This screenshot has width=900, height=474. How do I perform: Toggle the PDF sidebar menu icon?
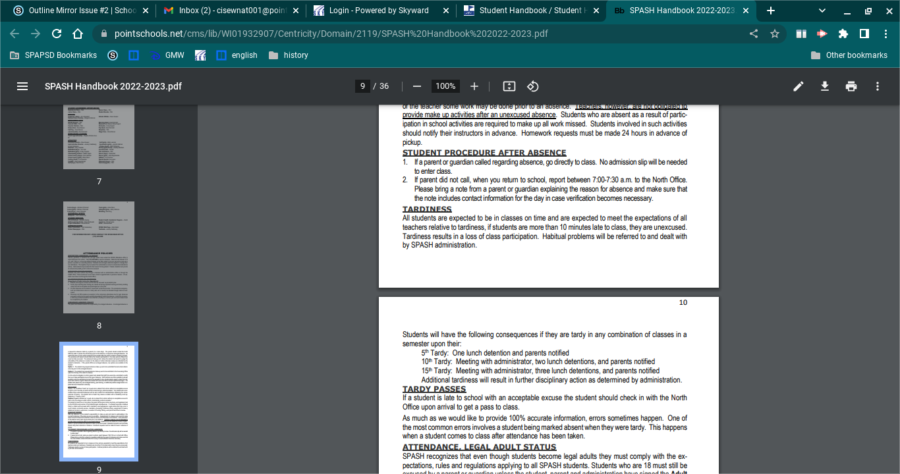coord(22,86)
